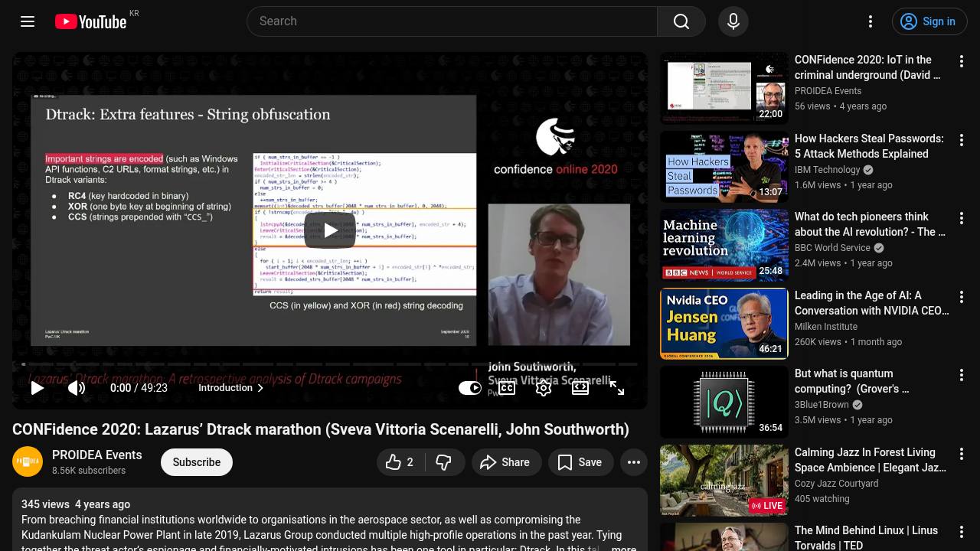Start voice search with microphone
Viewport: 980px width, 551px height.
733,21
